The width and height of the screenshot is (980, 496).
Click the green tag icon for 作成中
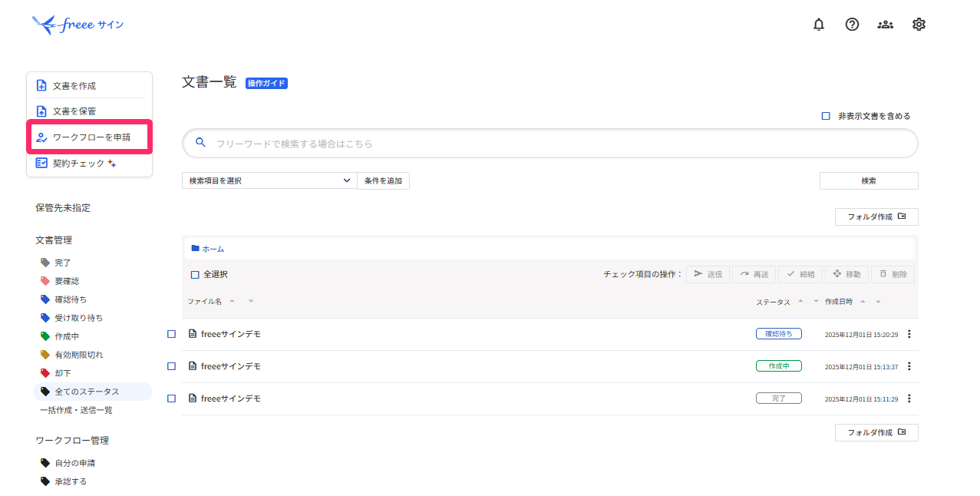45,336
